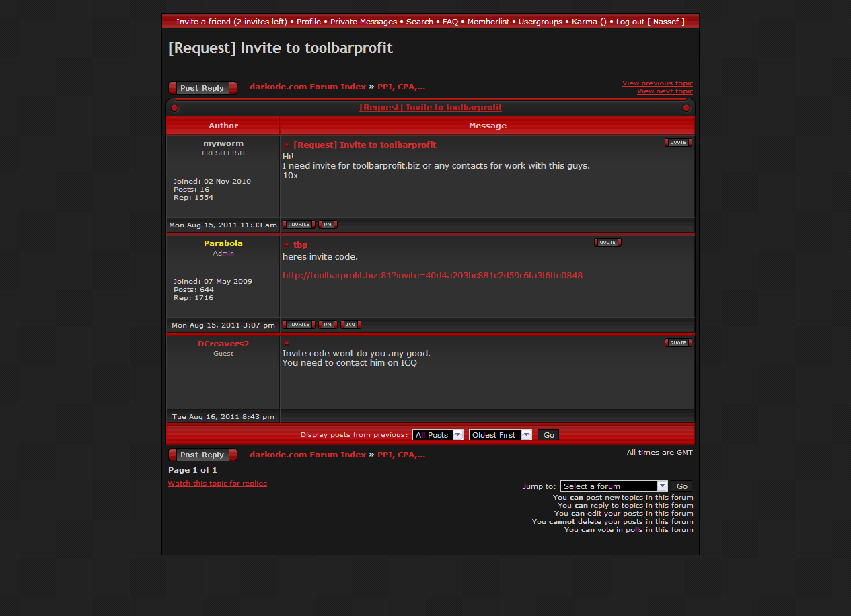Open Private Messages in top menu
The height and width of the screenshot is (616, 851).
click(363, 22)
